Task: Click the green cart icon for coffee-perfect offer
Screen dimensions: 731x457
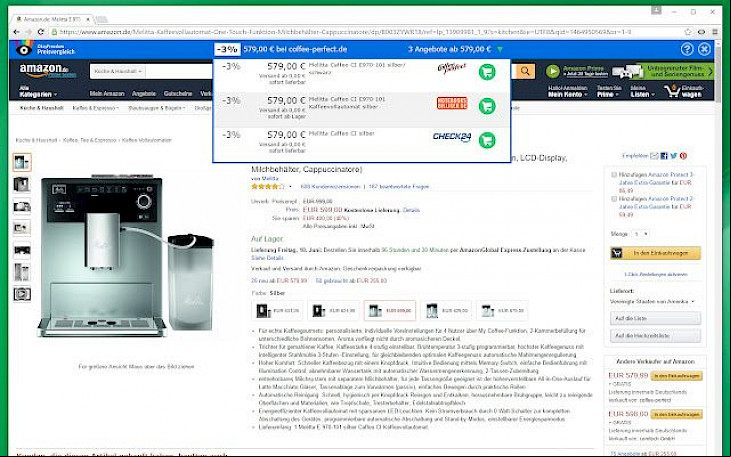Action: tap(487, 72)
